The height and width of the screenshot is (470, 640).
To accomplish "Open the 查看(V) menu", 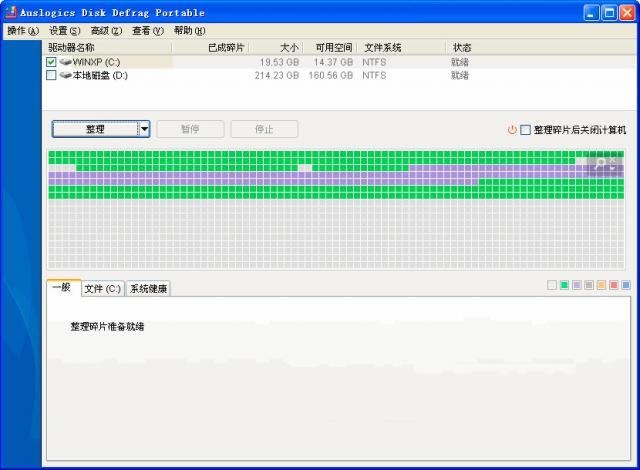I will (x=148, y=31).
